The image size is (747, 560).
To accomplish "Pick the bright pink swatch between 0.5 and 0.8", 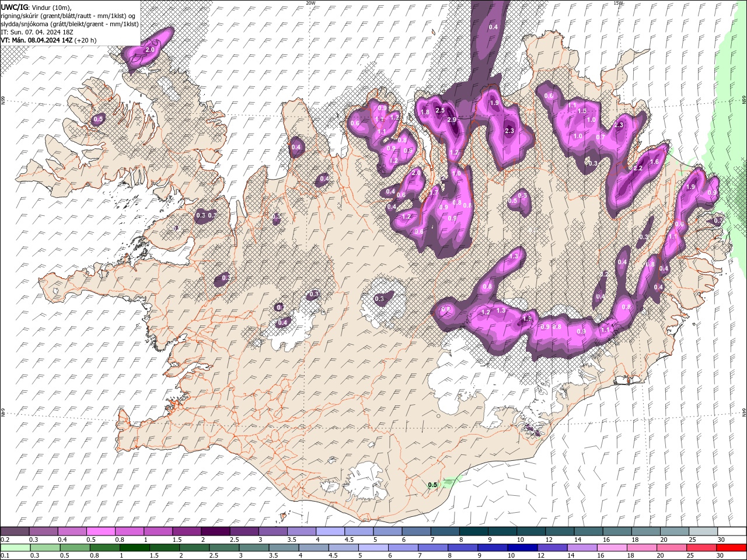I will (x=100, y=531).
